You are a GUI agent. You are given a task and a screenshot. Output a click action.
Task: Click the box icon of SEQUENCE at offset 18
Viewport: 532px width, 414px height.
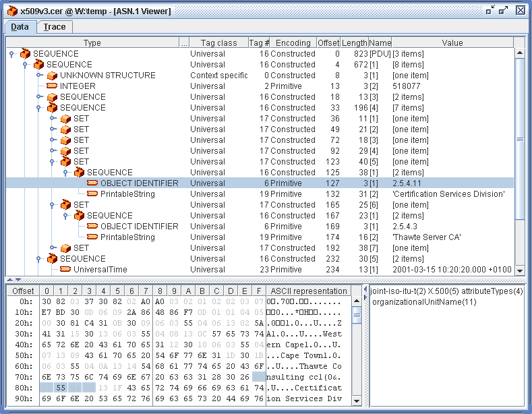(52, 97)
